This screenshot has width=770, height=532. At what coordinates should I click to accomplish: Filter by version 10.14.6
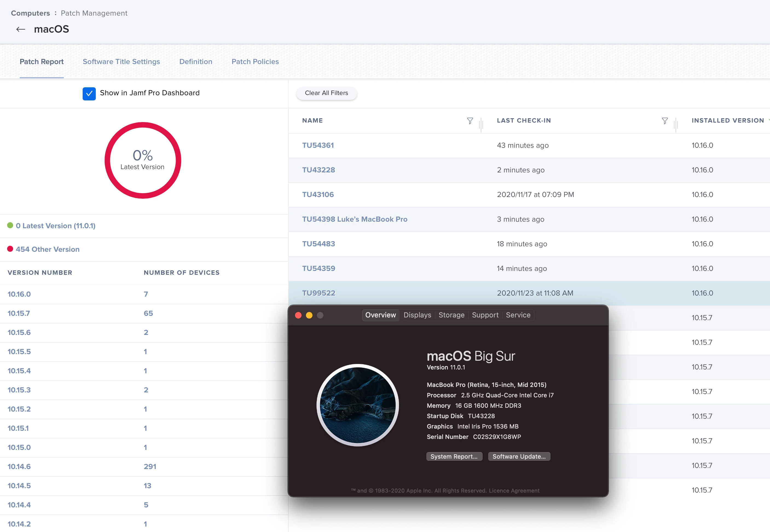19,467
